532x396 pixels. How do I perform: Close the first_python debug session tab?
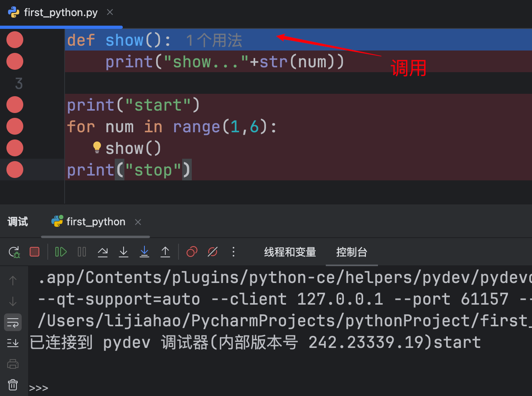coord(138,222)
